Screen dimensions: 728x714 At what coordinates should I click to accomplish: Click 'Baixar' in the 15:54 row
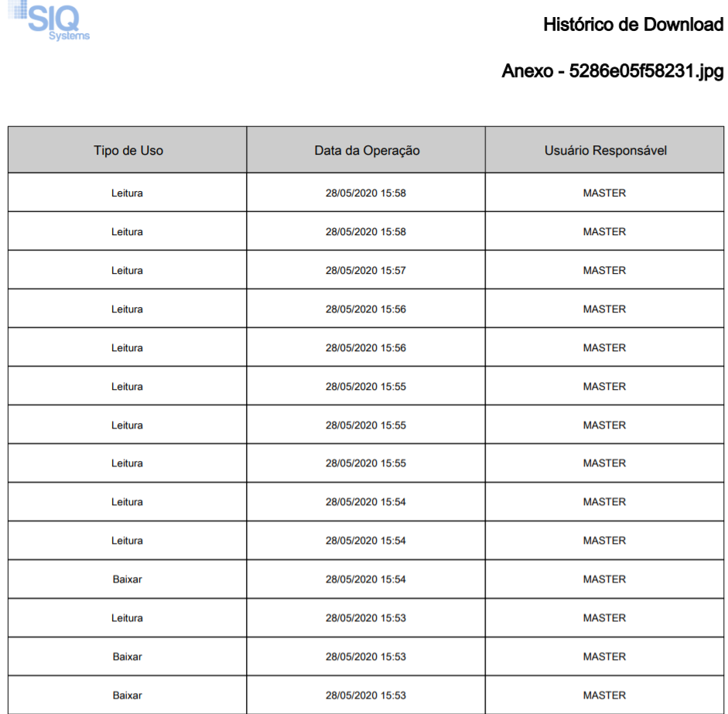127,579
